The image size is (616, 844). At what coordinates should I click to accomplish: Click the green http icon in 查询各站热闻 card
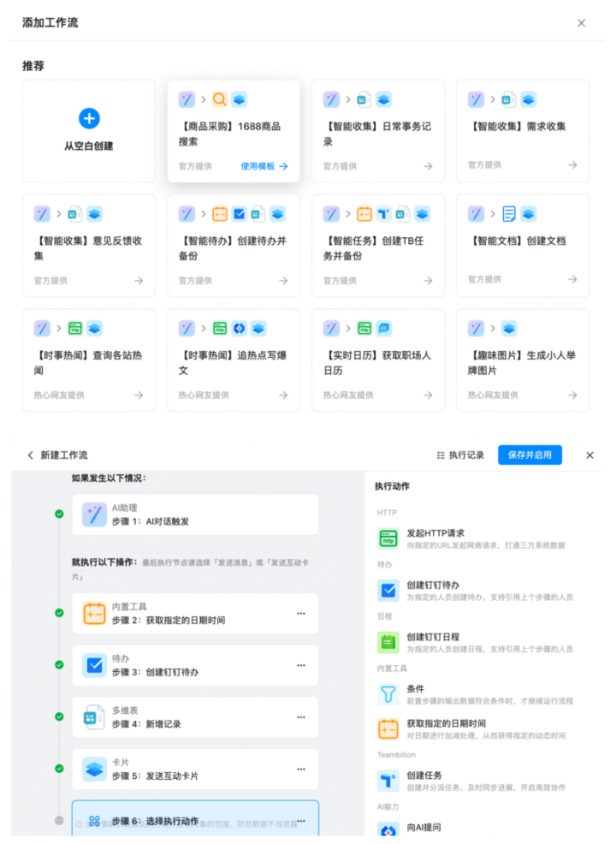75,329
